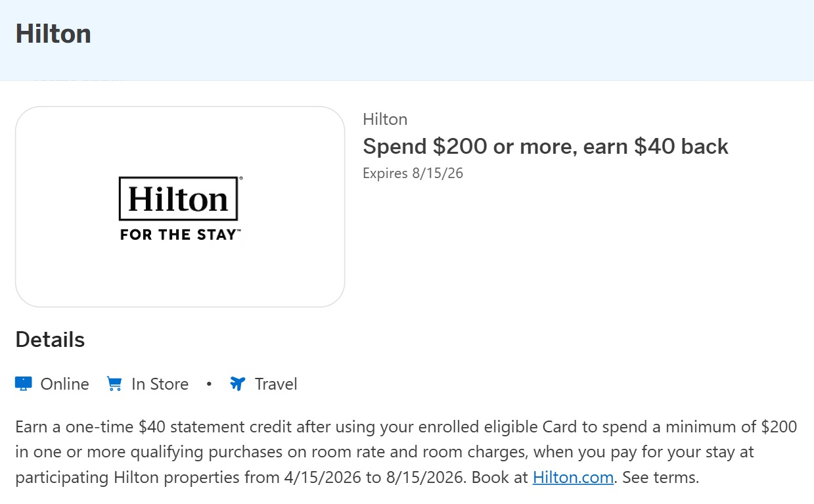This screenshot has height=504, width=814.
Task: Click the dot separator between In Store and Travel
Action: click(x=208, y=384)
